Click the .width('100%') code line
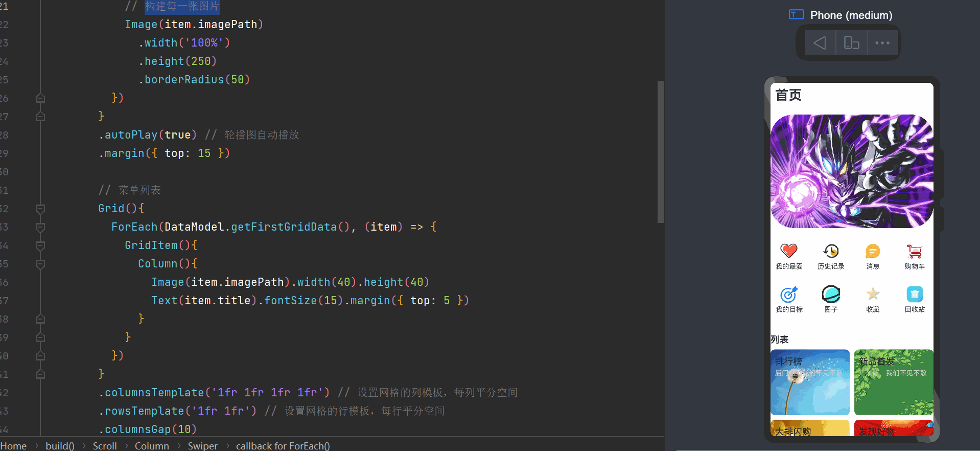The image size is (980, 451). 184,43
